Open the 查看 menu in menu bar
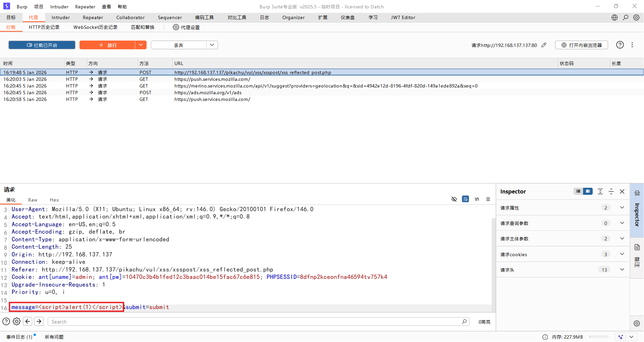This screenshot has height=342, width=644. coord(107,7)
